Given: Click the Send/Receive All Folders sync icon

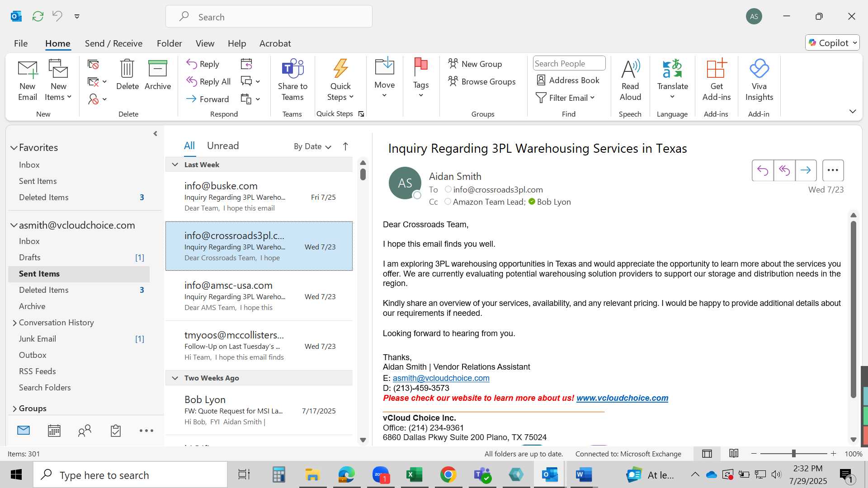Looking at the screenshot, I should [38, 16].
